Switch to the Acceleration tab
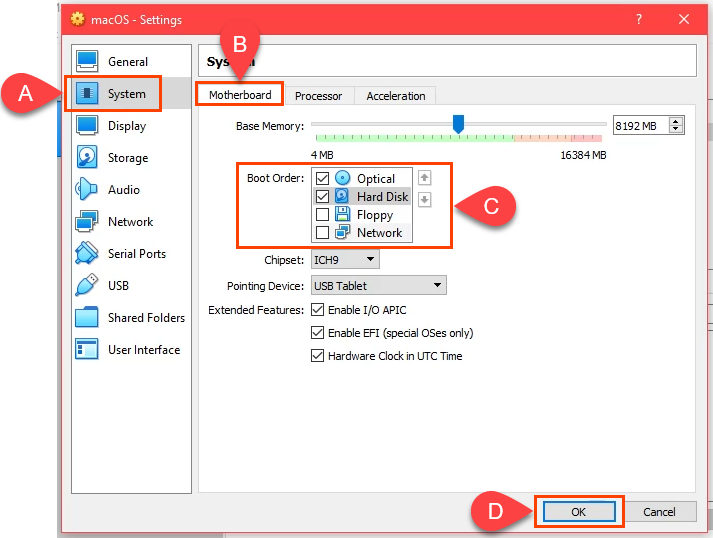Viewport: 713px width, 538px height. 396,96
